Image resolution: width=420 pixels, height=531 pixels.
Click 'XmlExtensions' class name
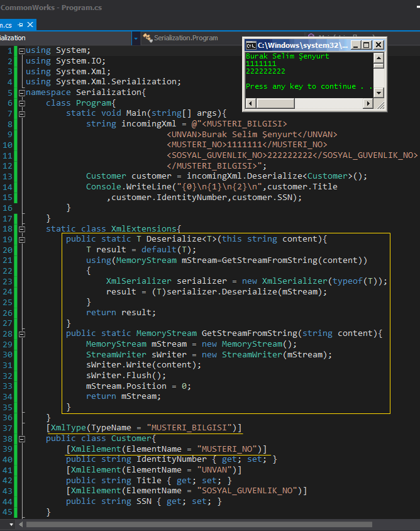tap(143, 228)
